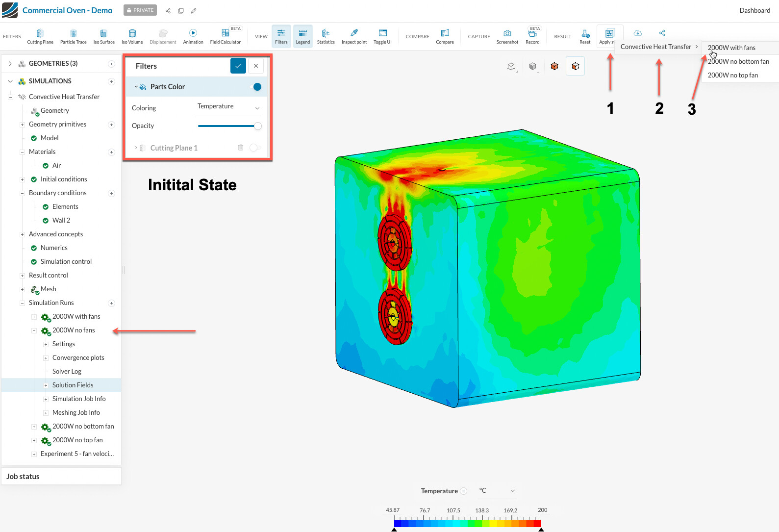Click the copy project icon in header
The image size is (779, 532).
[x=181, y=11]
